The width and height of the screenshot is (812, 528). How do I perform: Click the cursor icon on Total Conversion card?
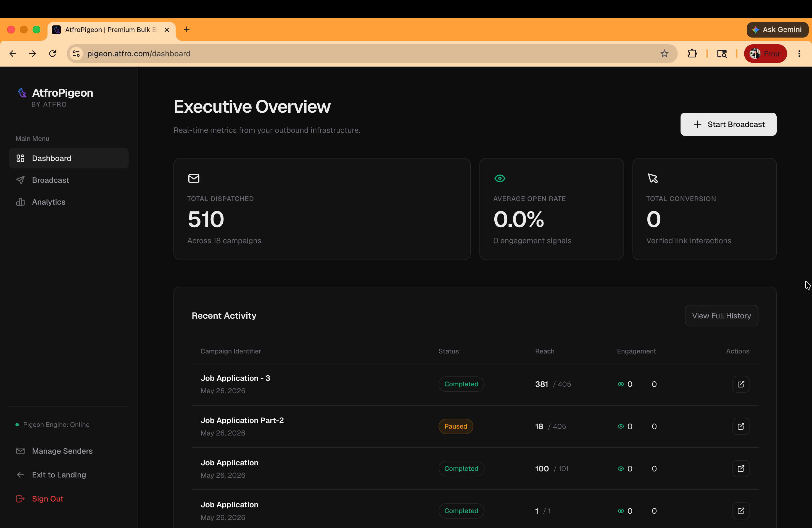tap(653, 178)
